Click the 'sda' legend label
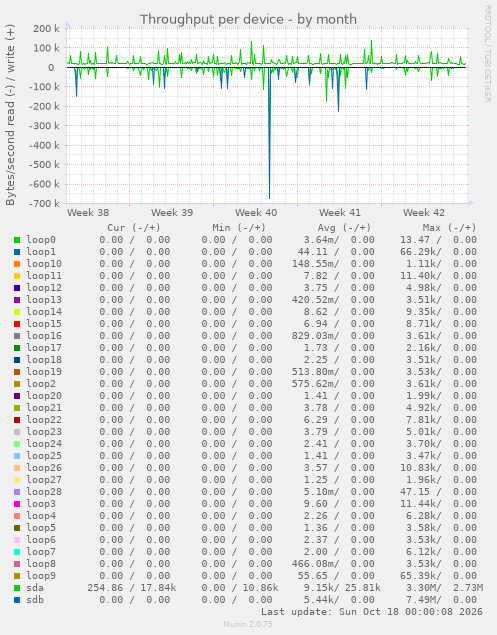497x635 pixels. pos(35,588)
